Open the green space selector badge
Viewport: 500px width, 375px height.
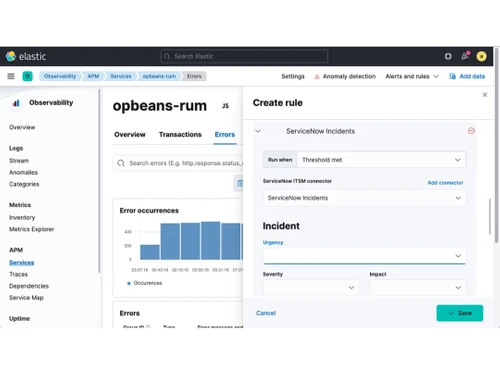(x=27, y=76)
